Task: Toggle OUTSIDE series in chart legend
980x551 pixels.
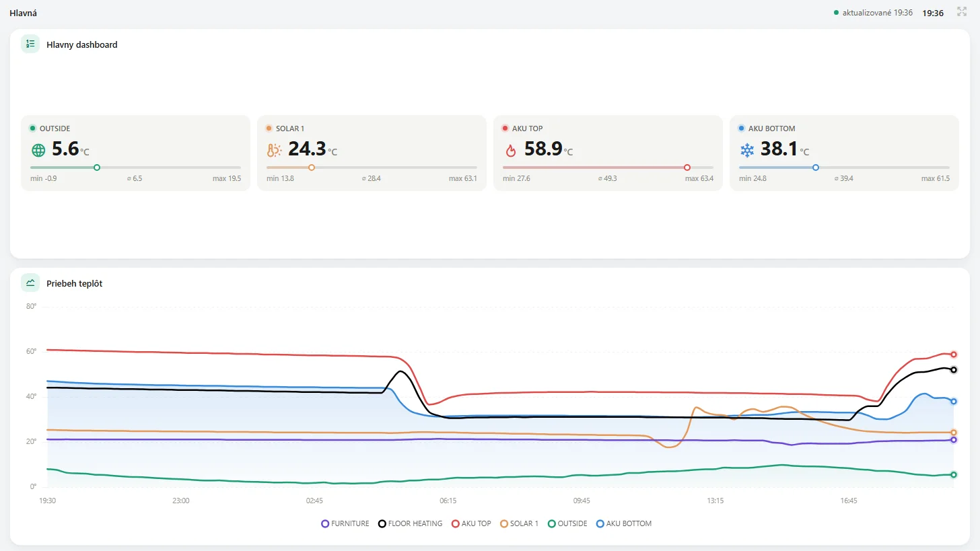Action: 567,523
